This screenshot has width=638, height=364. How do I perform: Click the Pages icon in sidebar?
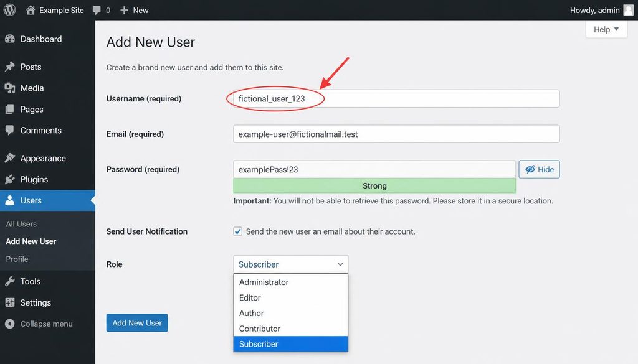click(10, 109)
